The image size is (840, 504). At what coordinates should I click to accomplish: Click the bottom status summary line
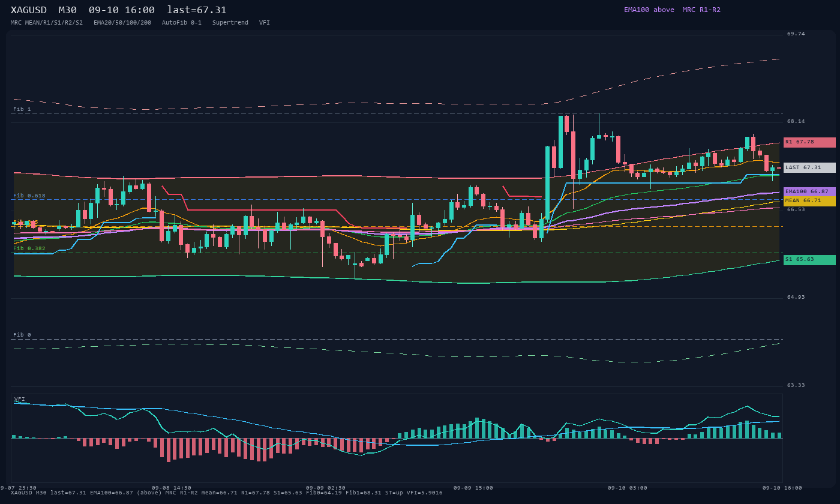[x=227, y=493]
